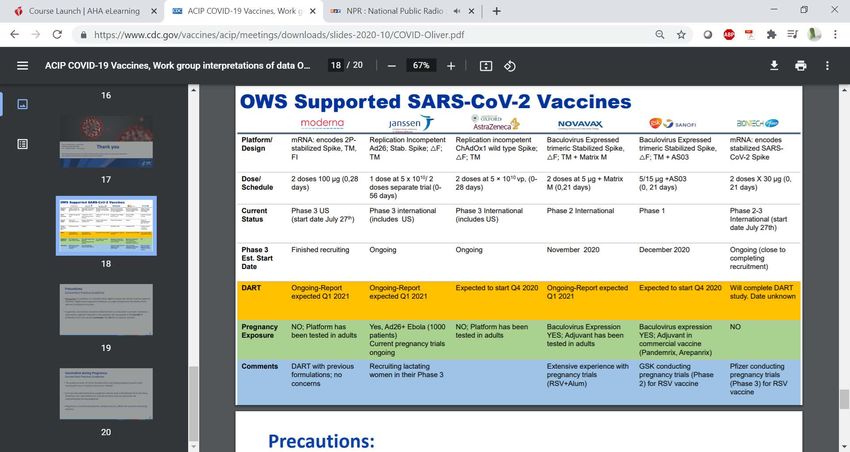The height and width of the screenshot is (452, 850).
Task: Click the 67% zoom level field
Action: point(421,66)
